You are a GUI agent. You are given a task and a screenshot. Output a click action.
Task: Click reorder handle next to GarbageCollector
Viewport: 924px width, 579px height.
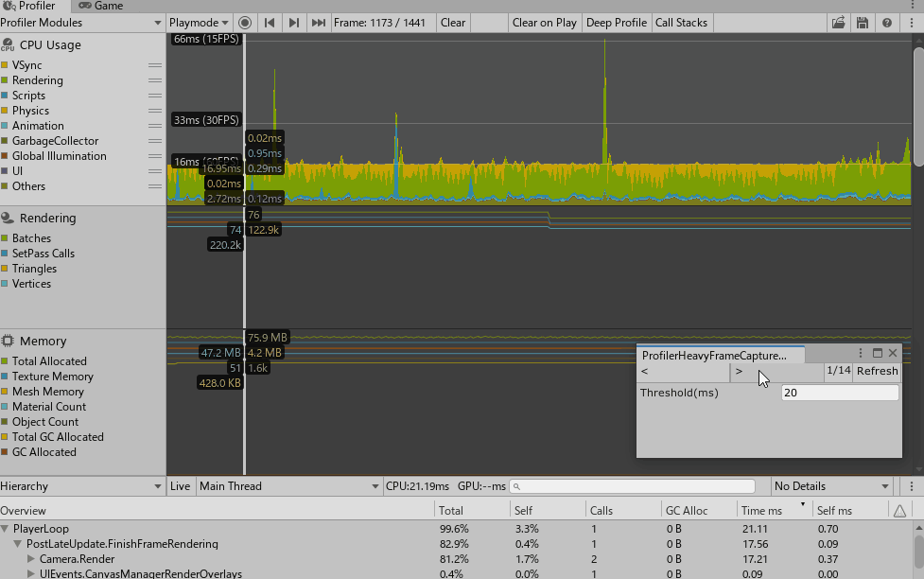155,141
